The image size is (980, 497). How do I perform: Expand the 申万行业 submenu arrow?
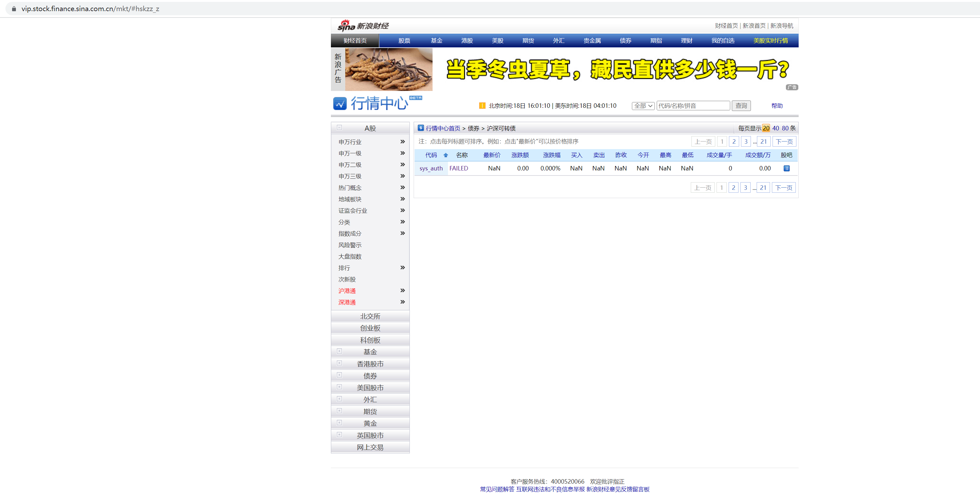tap(402, 142)
